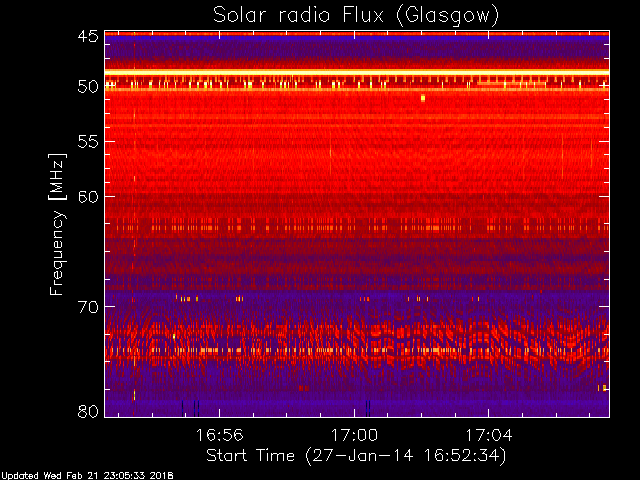Image resolution: width=640 pixels, height=480 pixels.
Task: Click the 45 MHz tick label
Action: [x=88, y=36]
